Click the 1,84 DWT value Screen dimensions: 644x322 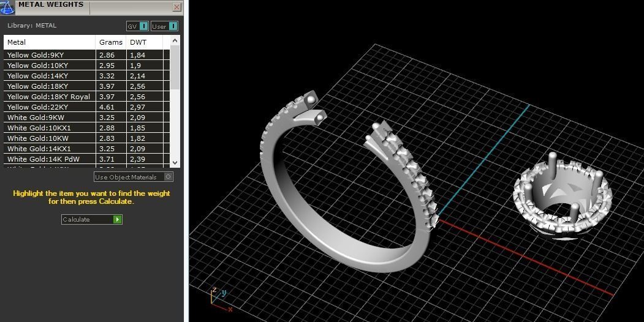click(138, 55)
